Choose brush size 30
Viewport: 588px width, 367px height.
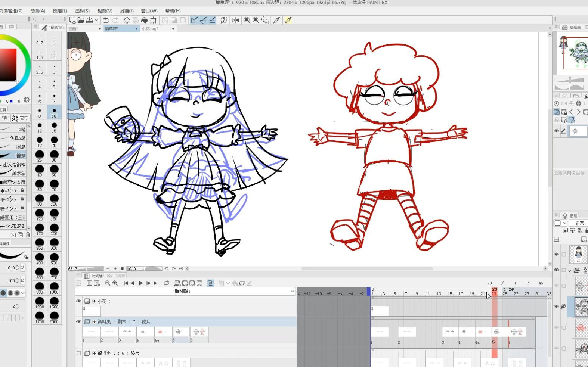54,156
